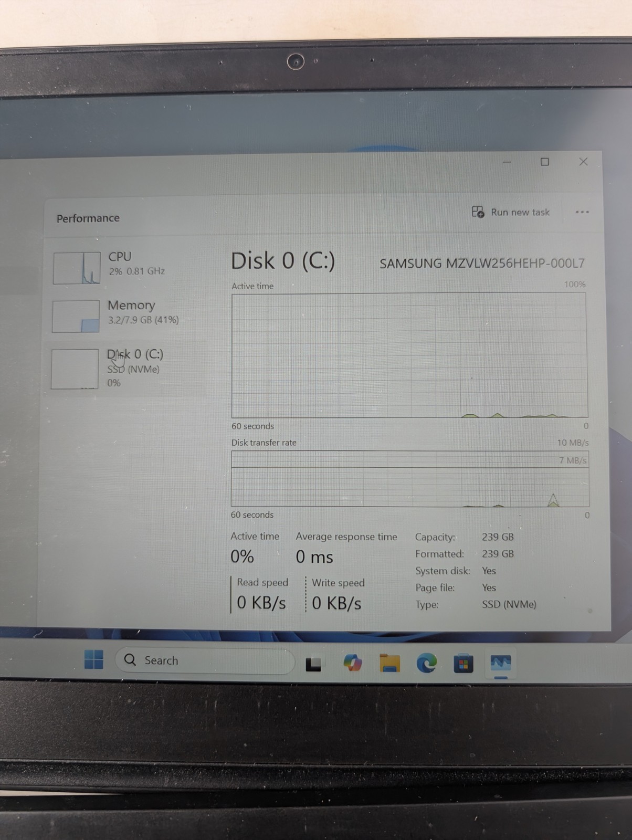The height and width of the screenshot is (840, 632).
Task: Click the Disk 0 mini graph thumbnail
Action: point(75,369)
